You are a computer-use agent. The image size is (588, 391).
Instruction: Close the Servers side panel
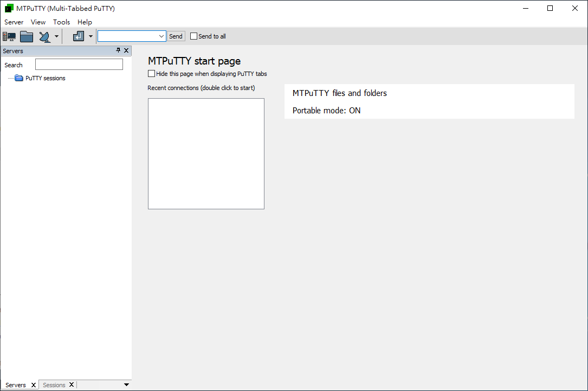tap(126, 50)
